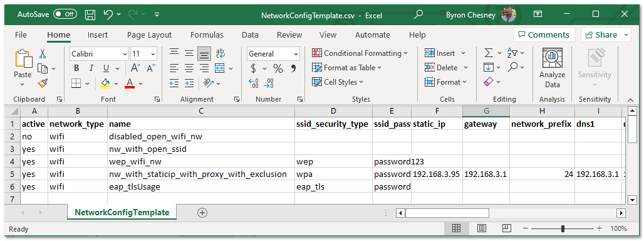Viewport: 644px width, 241px height.
Task: Toggle Wrap Text button
Action: pos(221,53)
